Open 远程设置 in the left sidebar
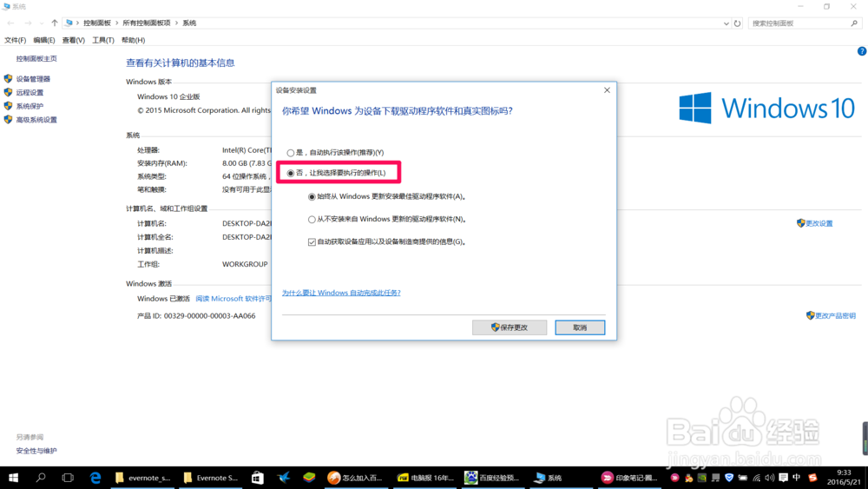The width and height of the screenshot is (868, 489). [x=30, y=92]
